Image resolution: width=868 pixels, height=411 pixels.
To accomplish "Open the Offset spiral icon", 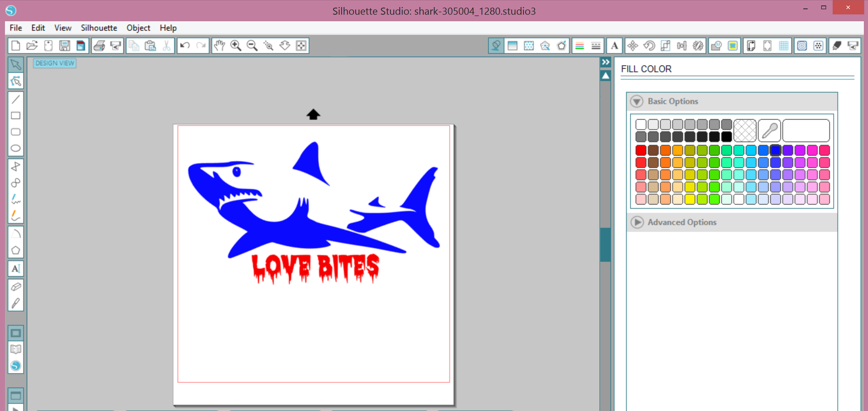I will [x=802, y=45].
